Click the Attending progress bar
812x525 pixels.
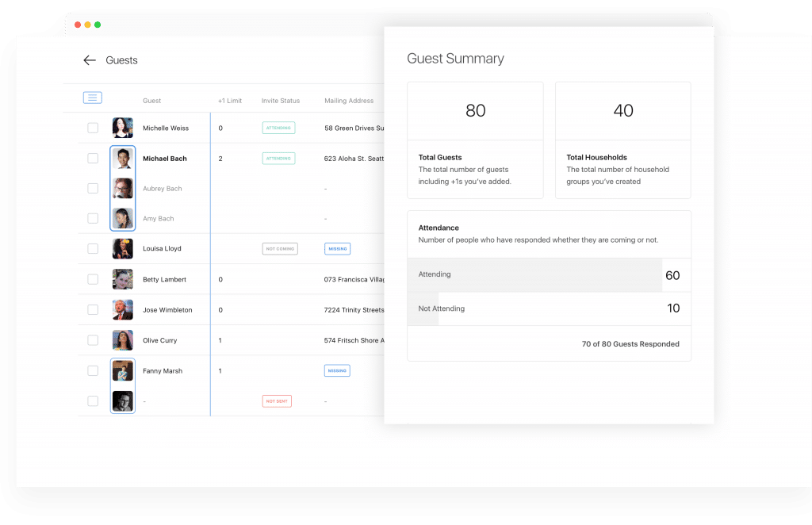pyautogui.click(x=534, y=275)
